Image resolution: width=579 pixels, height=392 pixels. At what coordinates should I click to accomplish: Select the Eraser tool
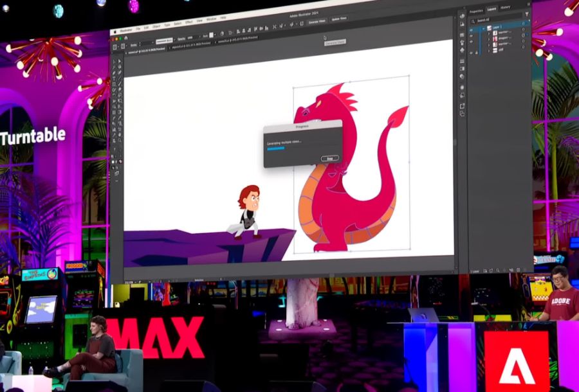click(120, 89)
